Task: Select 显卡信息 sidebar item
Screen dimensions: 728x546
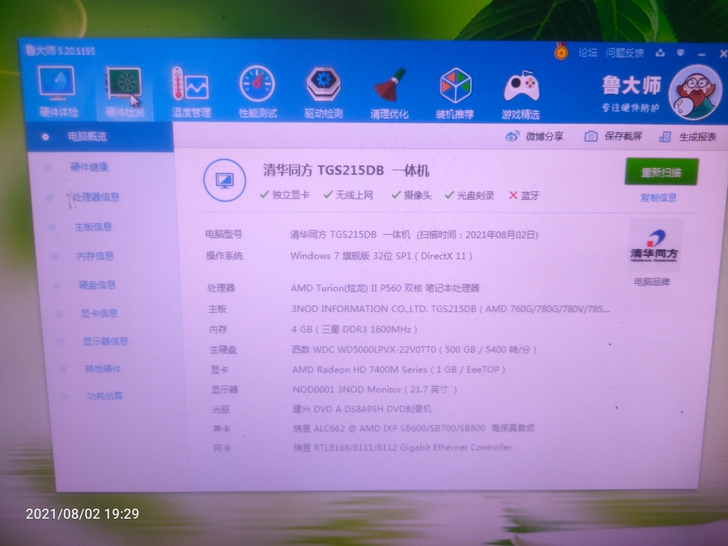Action: pos(99,313)
